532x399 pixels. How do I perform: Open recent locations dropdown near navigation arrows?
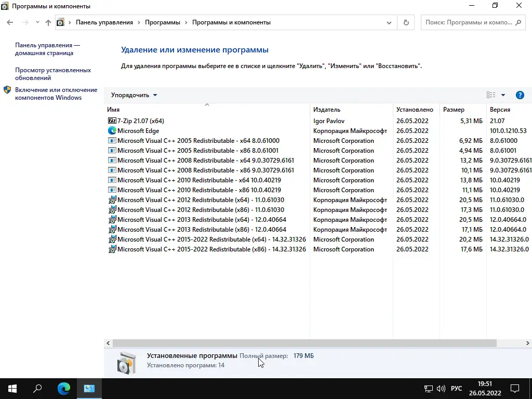click(37, 22)
